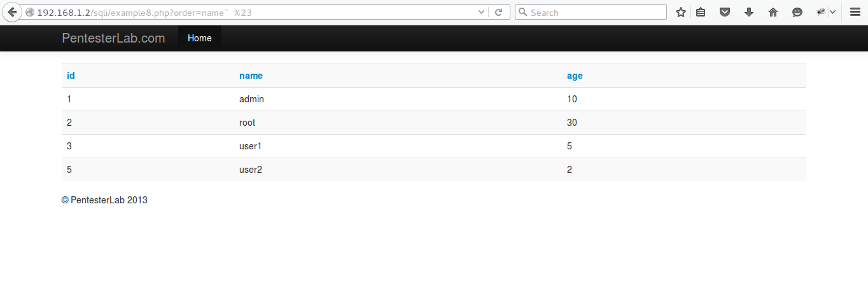Go to the browser home page
868x284 pixels.
[x=773, y=12]
